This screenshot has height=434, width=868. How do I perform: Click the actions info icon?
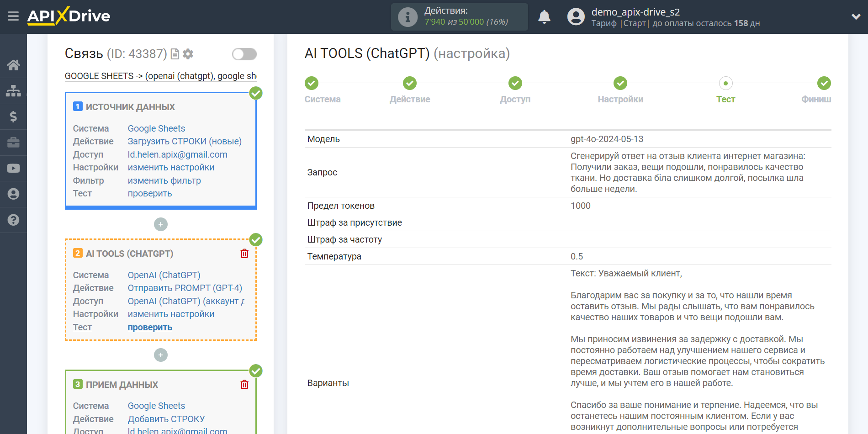pos(408,17)
